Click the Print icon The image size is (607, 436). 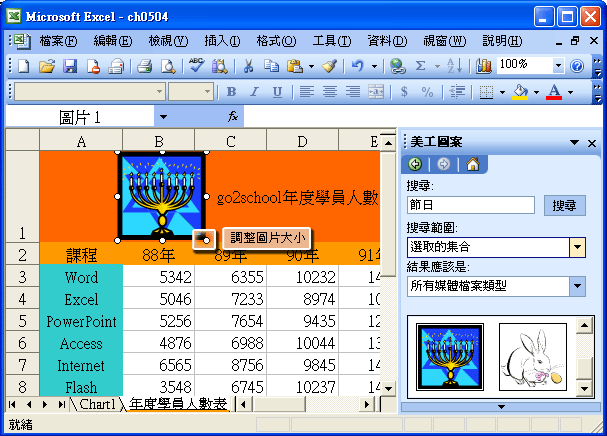(x=144, y=66)
